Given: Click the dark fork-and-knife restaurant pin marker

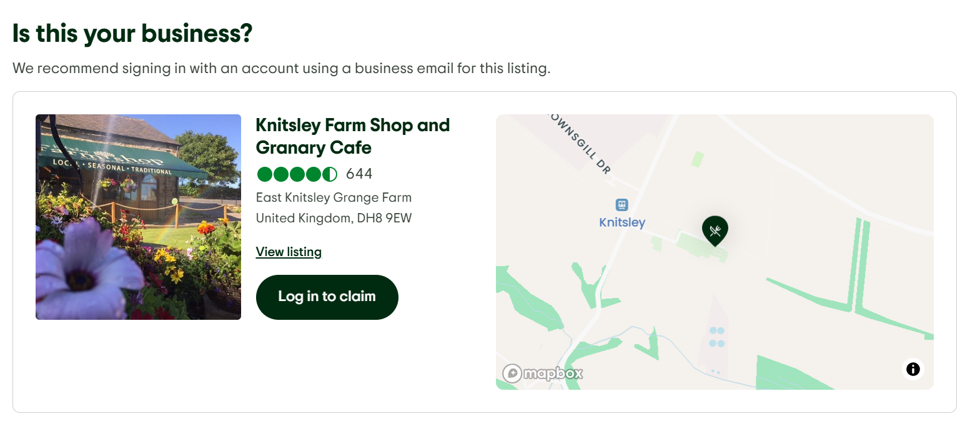Looking at the screenshot, I should [715, 230].
